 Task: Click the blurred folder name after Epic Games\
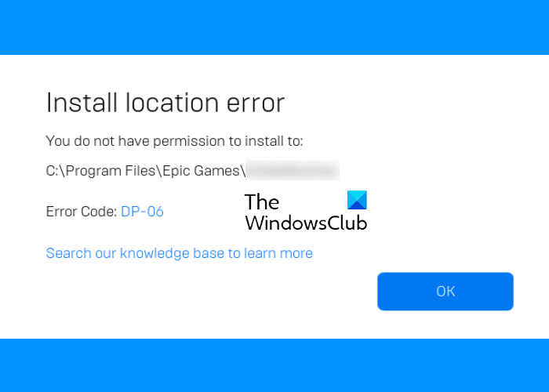point(293,170)
